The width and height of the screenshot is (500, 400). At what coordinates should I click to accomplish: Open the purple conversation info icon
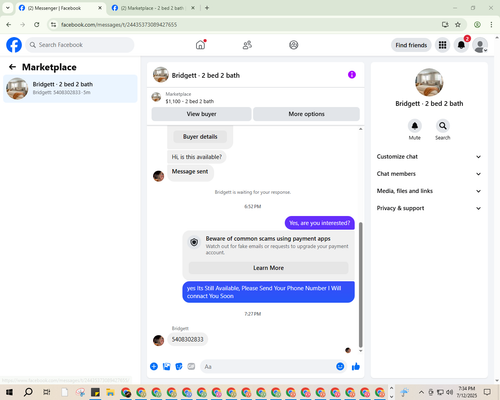(x=352, y=75)
